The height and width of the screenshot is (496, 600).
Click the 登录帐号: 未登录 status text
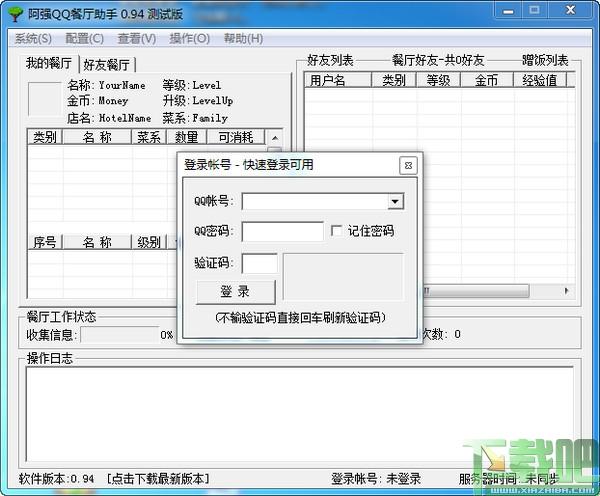tap(376, 478)
